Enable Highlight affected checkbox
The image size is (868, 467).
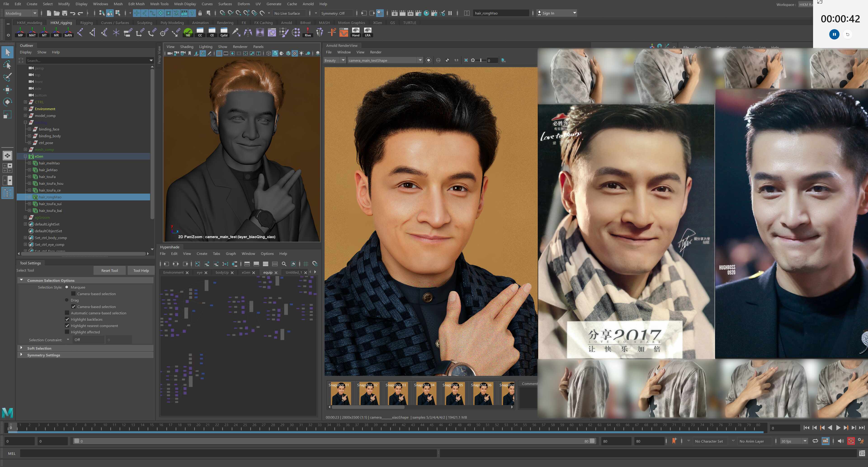tap(67, 332)
